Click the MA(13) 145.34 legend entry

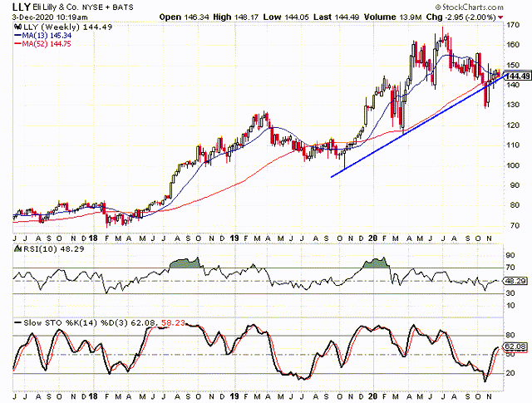(42, 36)
